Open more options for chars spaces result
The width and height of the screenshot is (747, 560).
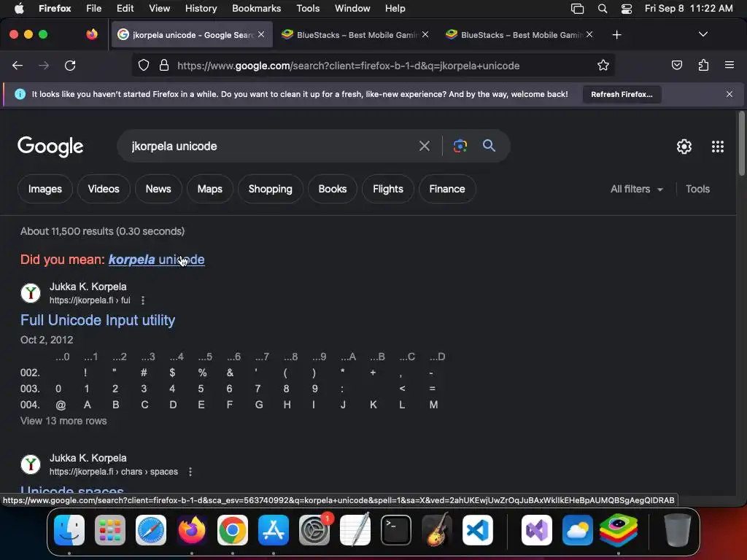[x=190, y=472]
